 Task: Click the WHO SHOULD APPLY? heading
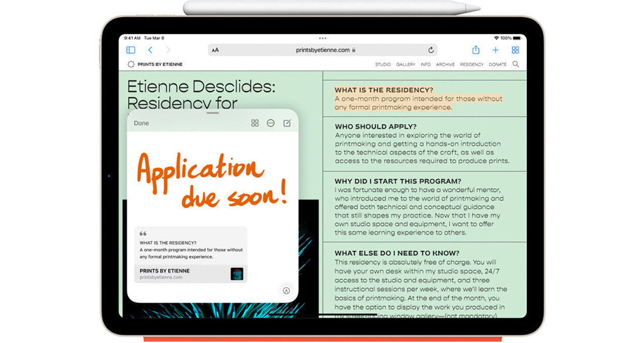pyautogui.click(x=375, y=126)
